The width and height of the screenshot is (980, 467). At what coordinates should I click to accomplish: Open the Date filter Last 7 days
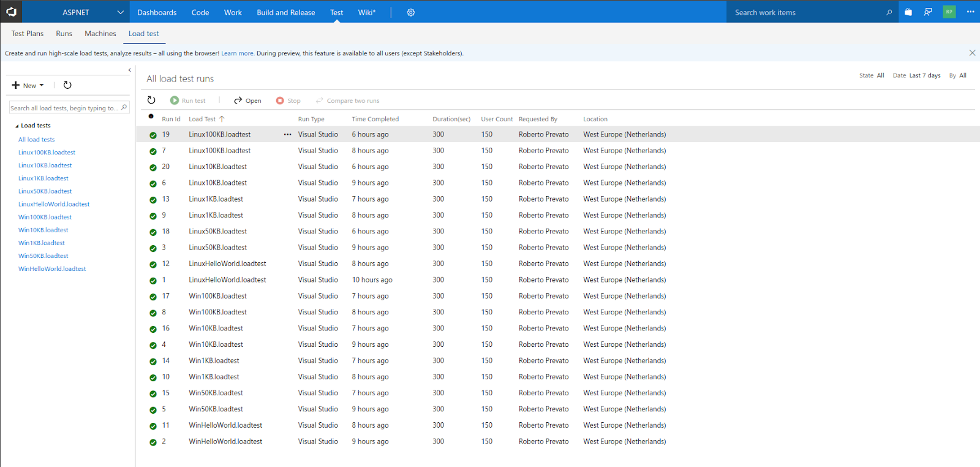pyautogui.click(x=924, y=75)
